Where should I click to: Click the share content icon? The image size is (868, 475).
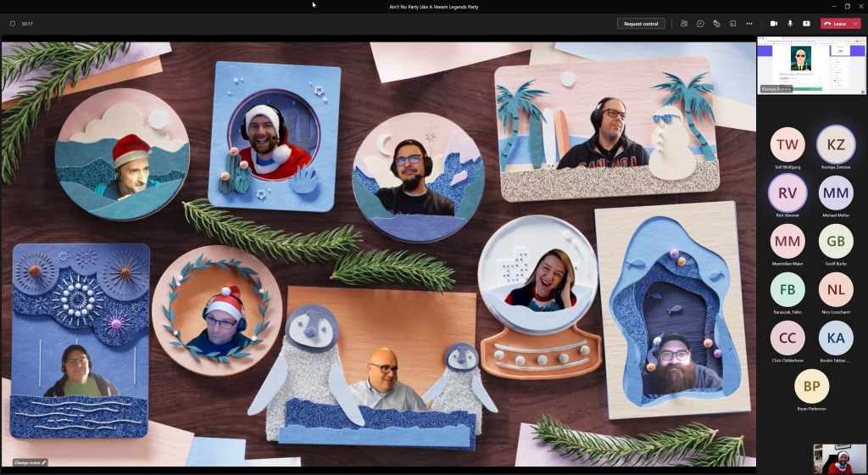coord(806,24)
